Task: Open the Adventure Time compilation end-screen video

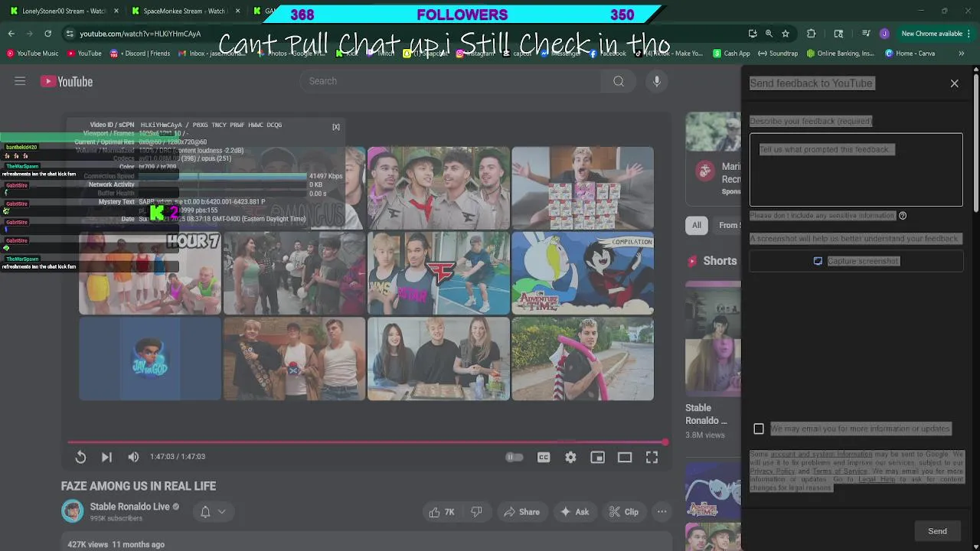Action: pos(583,273)
